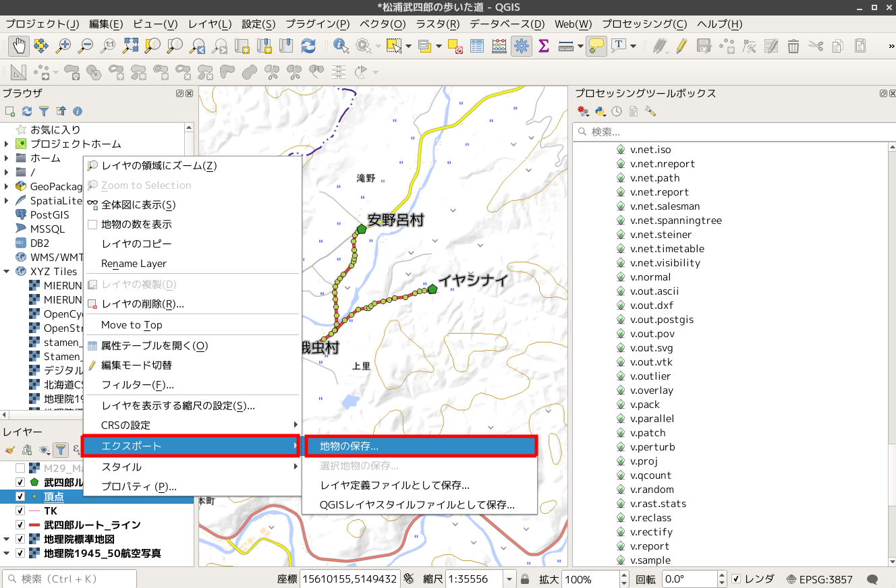Click Toggle Editing pencil toolbar icon
The height and width of the screenshot is (588, 896).
[x=681, y=46]
